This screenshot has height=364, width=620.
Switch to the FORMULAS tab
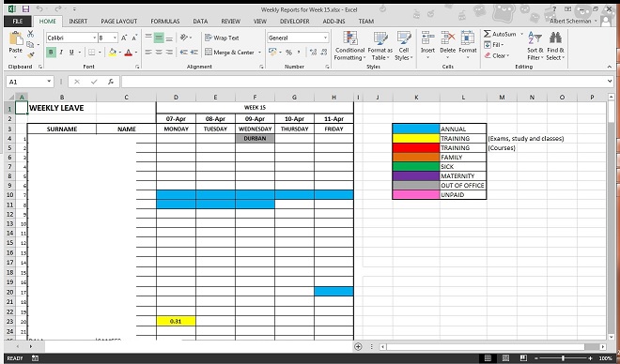point(165,22)
